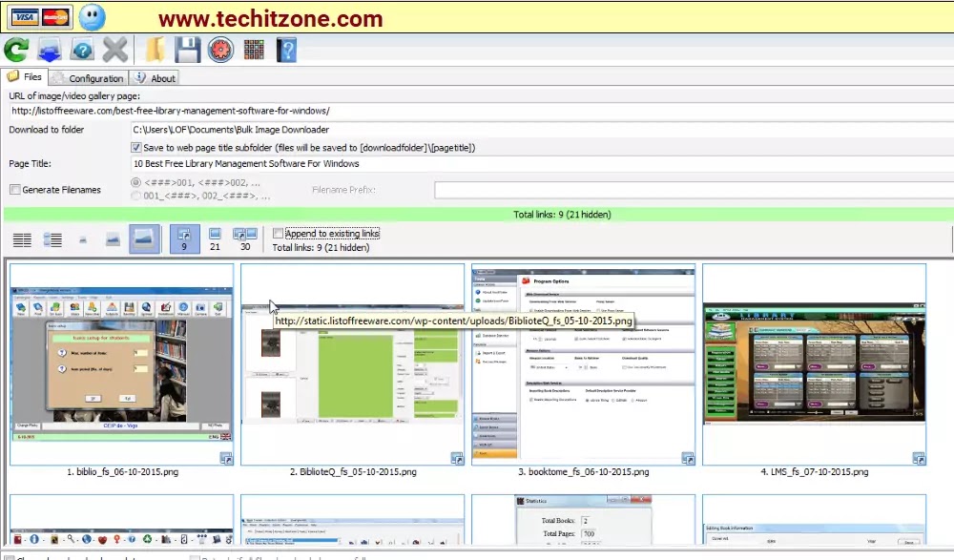The width and height of the screenshot is (954, 560).
Task: Click the green refresh arrow toolbar icon
Action: click(16, 50)
